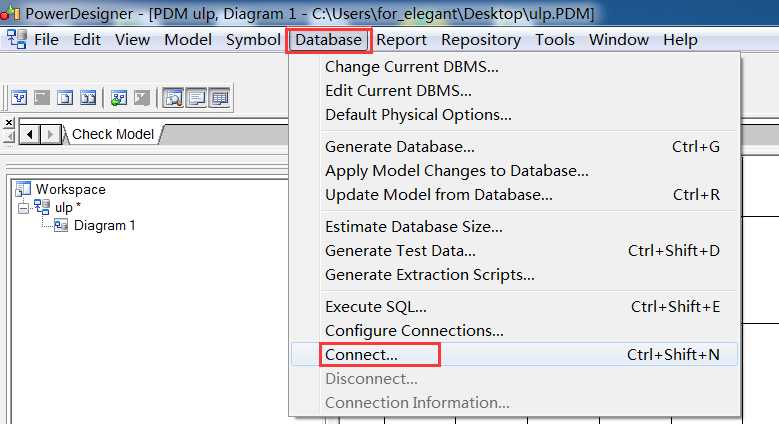Toggle the Result List grid button in the toolbar
Viewport: 779px width, 424px height.
219,98
